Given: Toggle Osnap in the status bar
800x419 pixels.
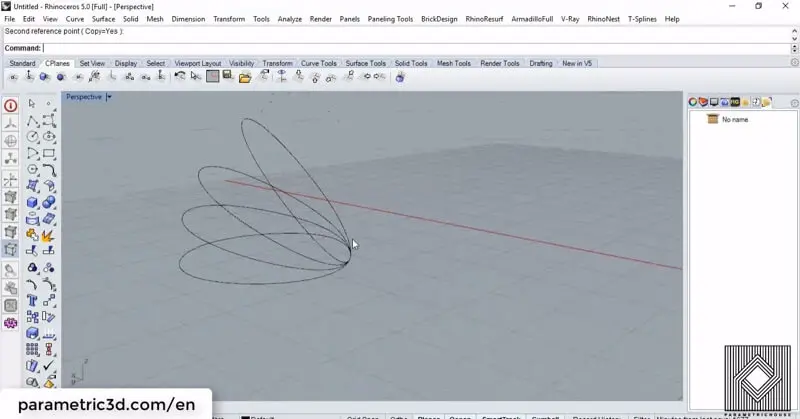Looking at the screenshot, I should pos(460,416).
